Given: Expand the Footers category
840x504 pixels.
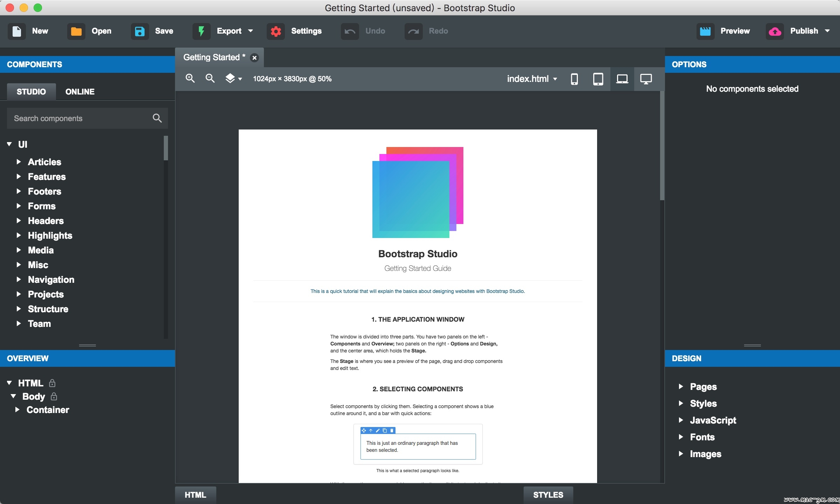Looking at the screenshot, I should [x=19, y=191].
